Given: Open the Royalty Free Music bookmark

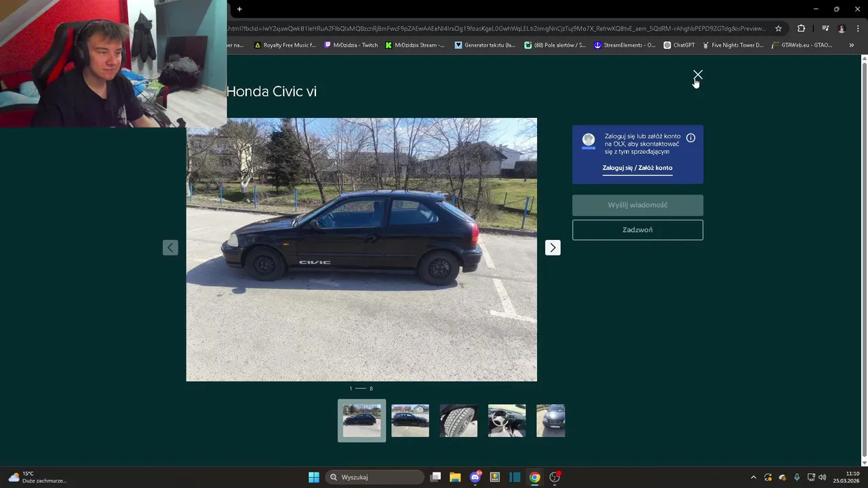Looking at the screenshot, I should pyautogui.click(x=285, y=45).
